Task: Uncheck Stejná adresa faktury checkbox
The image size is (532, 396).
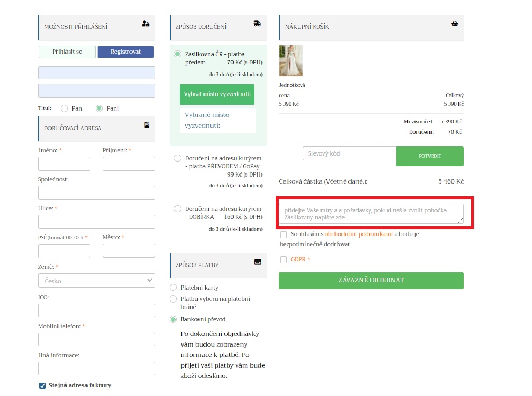Action: click(42, 385)
